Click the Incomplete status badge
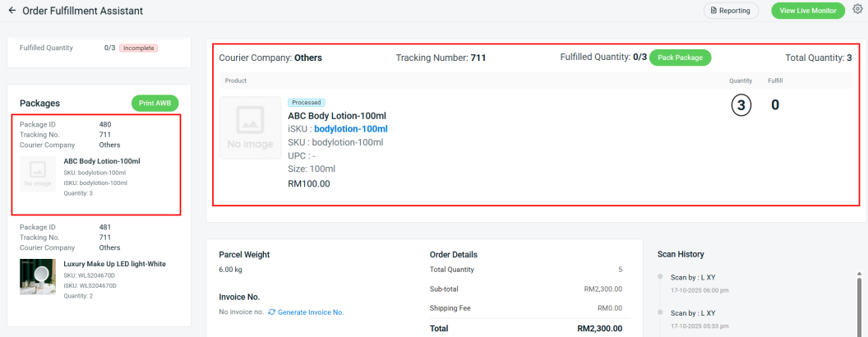This screenshot has width=868, height=337. tap(138, 48)
